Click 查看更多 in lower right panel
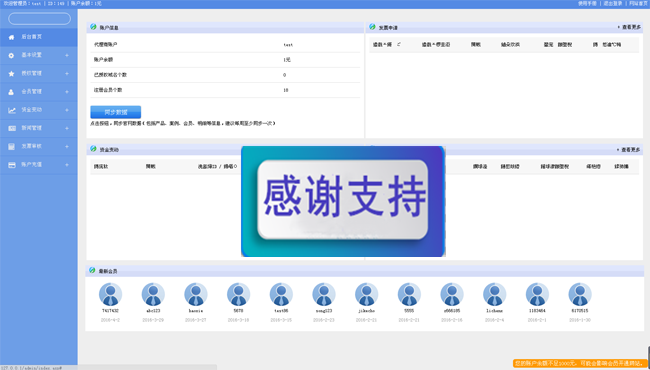The width and height of the screenshot is (650, 370). point(628,150)
